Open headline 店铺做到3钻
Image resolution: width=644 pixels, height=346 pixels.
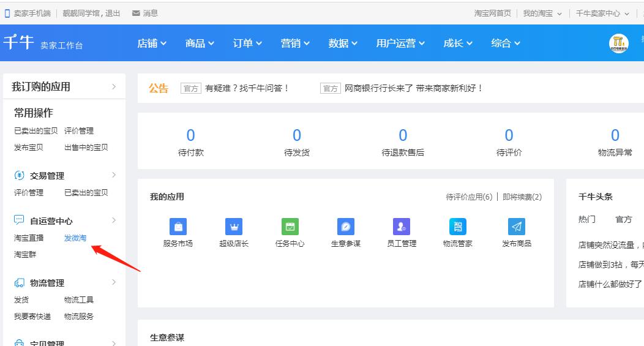click(x=611, y=265)
